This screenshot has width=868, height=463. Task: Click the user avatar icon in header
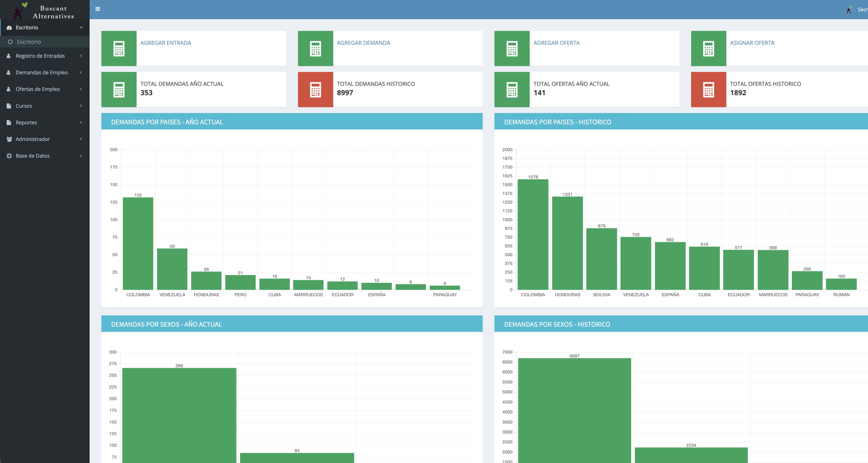[x=849, y=10]
